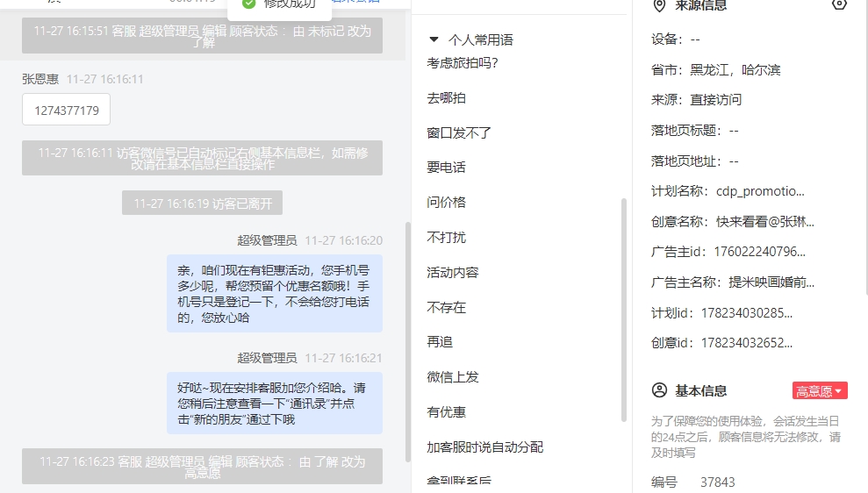Click the chat history scrollbar
Image resolution: width=868 pixels, height=493 pixels.
408,342
